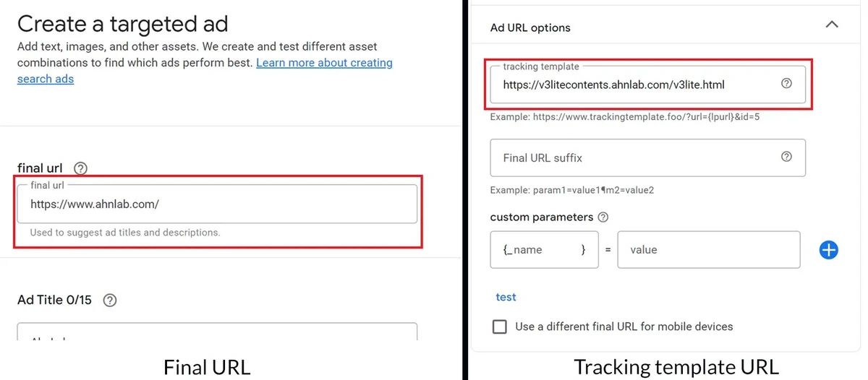Open Learn more about creating search ads
Viewport: 868px width, 380px height.
pyautogui.click(x=324, y=63)
